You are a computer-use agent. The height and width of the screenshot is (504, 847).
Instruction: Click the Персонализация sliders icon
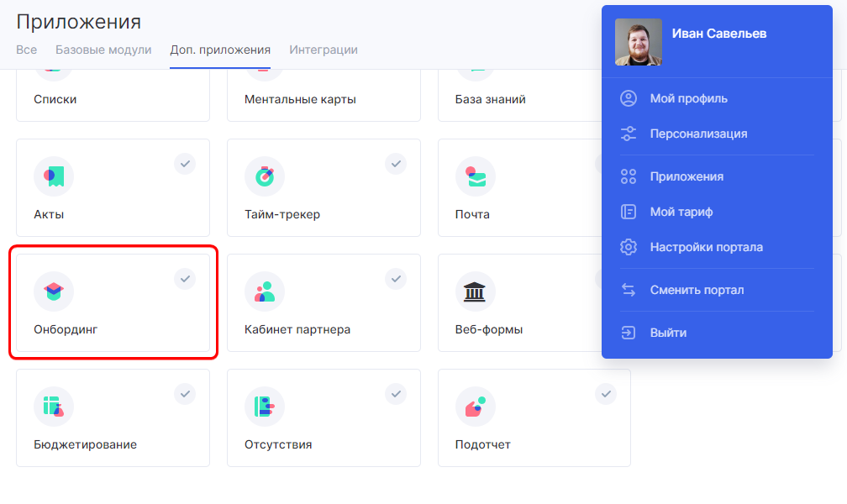[629, 134]
